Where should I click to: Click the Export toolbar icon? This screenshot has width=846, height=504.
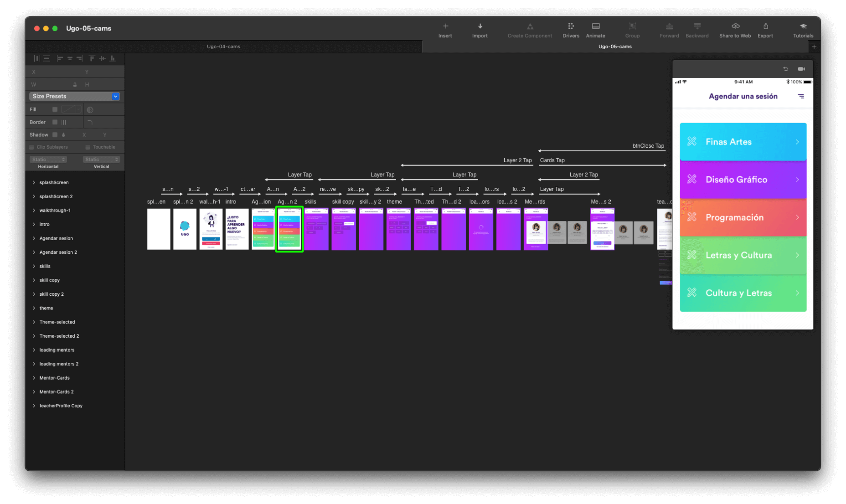point(765,26)
